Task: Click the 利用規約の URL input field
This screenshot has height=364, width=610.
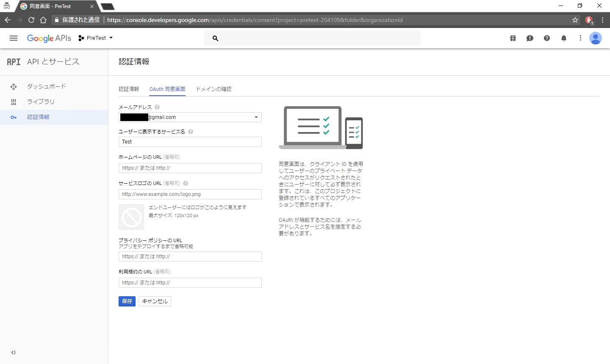Action: [190, 283]
